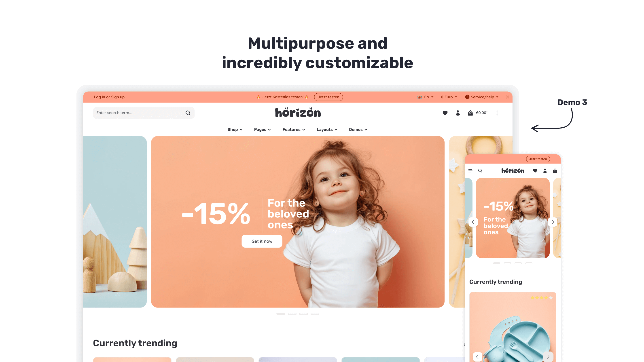644x362 pixels.
Task: Click the mobile search icon
Action: tap(480, 171)
